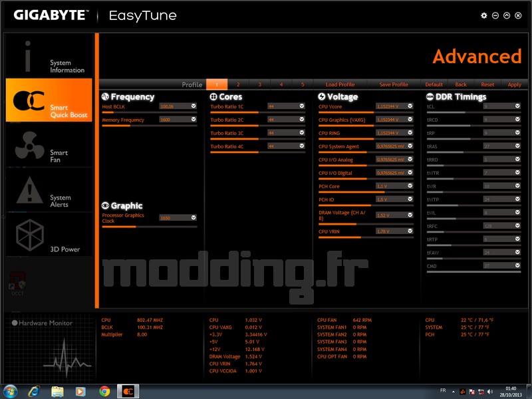The width and height of the screenshot is (532, 399).
Task: Switch to Profile 1 tab
Action: [x=217, y=84]
